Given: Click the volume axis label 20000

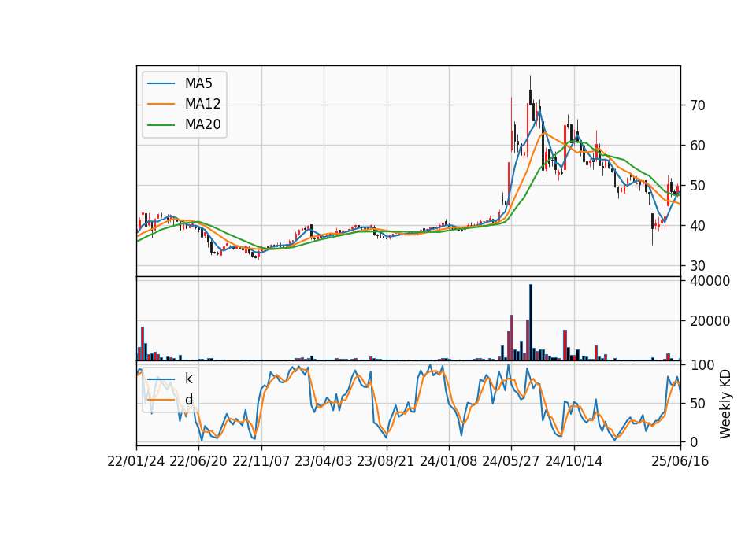Looking at the screenshot, I should (x=710, y=321).
